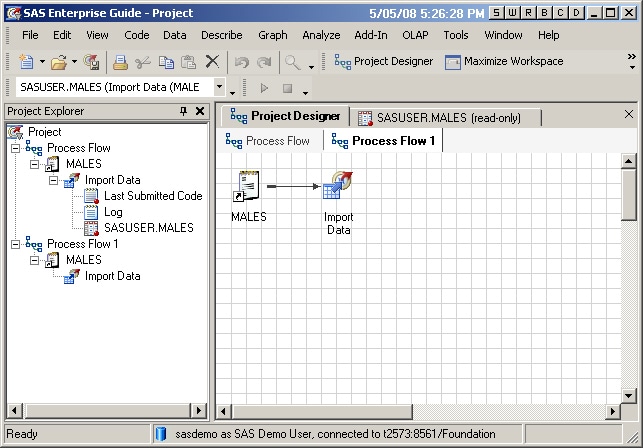Select Last Submitted Code in the tree
The height and width of the screenshot is (448, 643).
[x=153, y=196]
